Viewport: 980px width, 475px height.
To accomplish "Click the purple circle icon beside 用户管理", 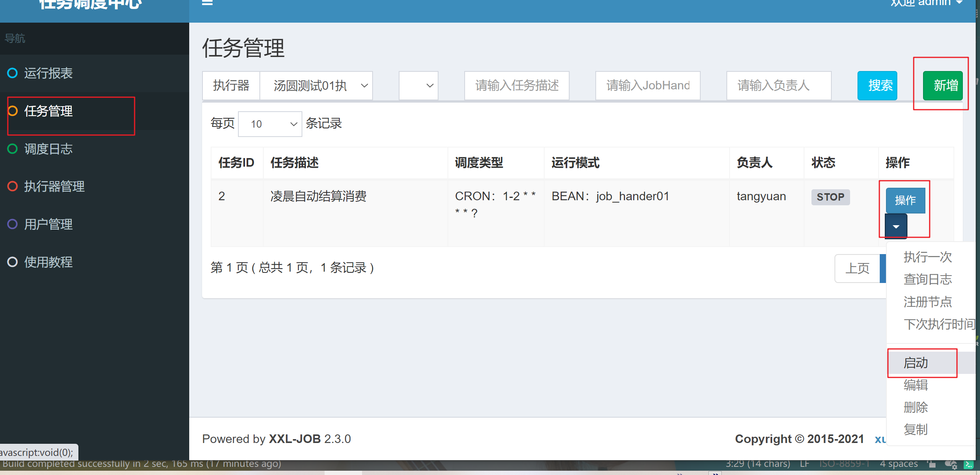I will 12,224.
